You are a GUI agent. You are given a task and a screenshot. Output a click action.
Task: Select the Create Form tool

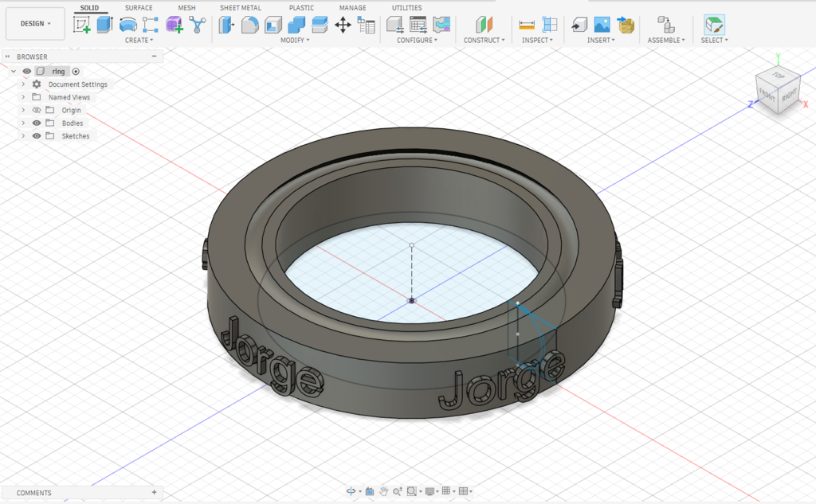click(x=175, y=25)
